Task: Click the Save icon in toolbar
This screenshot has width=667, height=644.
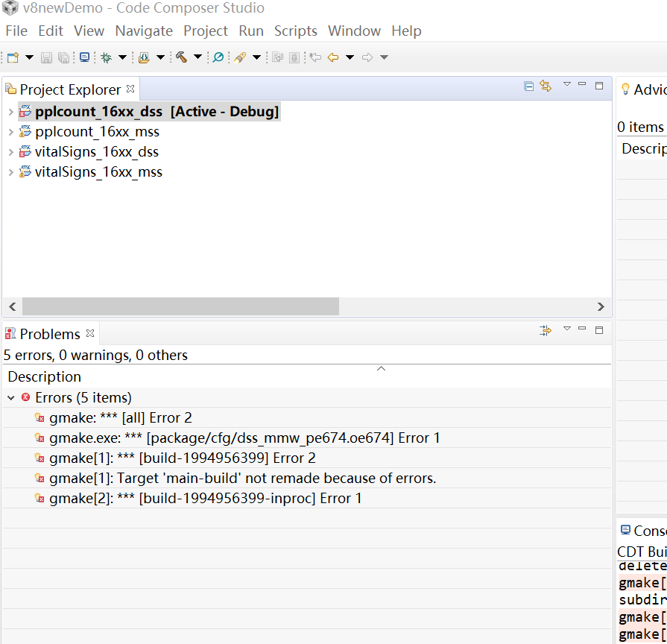Action: pyautogui.click(x=46, y=57)
